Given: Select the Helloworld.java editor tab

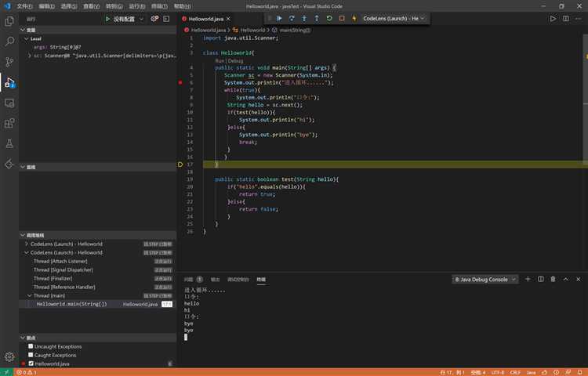Looking at the screenshot, I should tap(206, 19).
